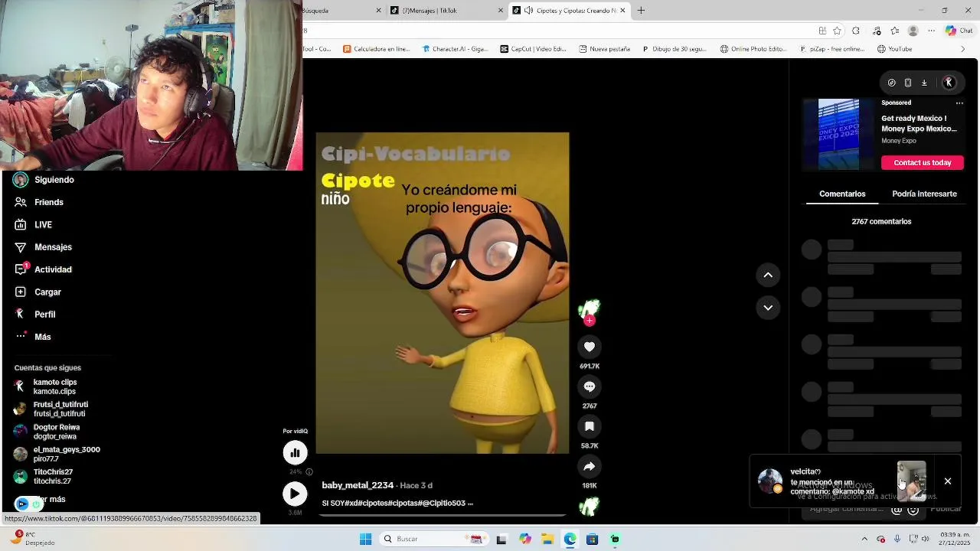The height and width of the screenshot is (551, 980).
Task: Open vidIQ stats bar chart button
Action: (x=295, y=452)
